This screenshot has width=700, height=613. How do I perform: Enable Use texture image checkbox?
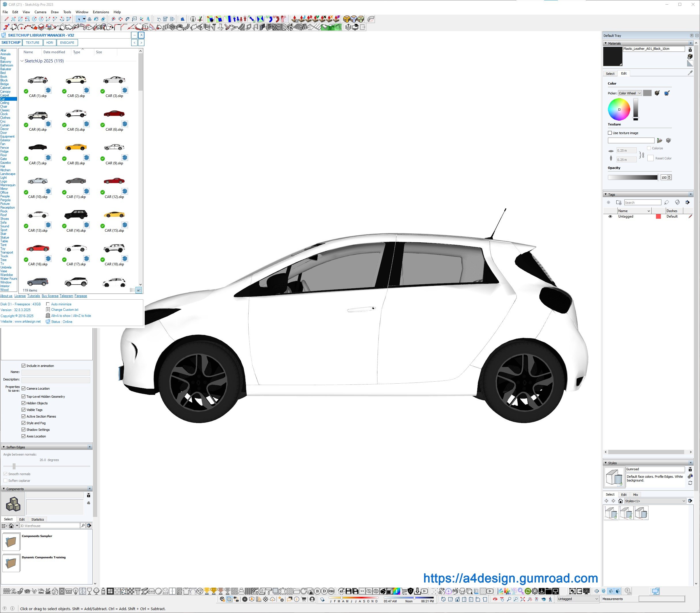[610, 133]
